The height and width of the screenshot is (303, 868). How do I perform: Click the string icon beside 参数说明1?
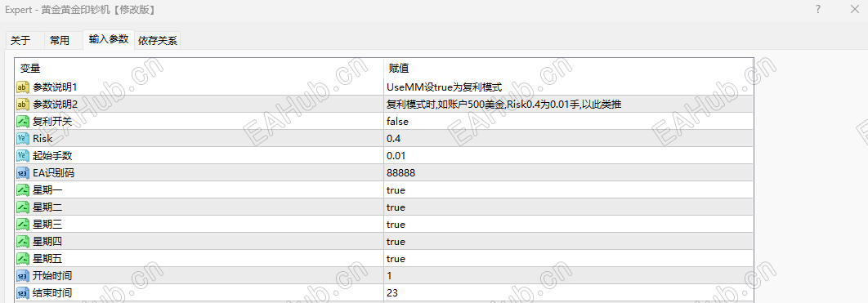click(23, 87)
